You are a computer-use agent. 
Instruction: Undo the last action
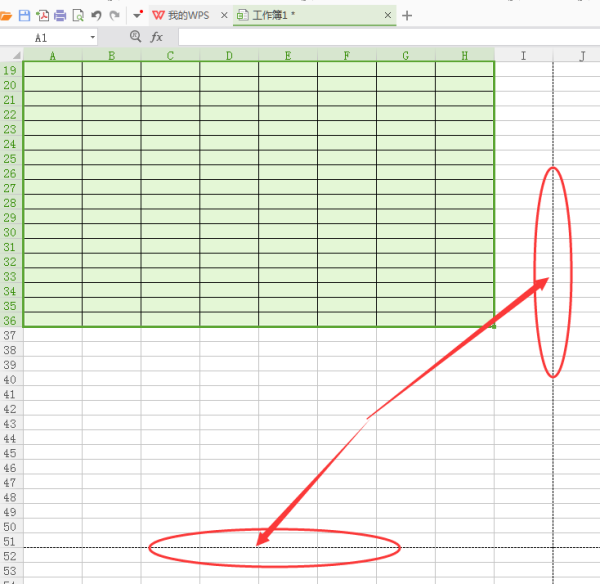click(x=96, y=16)
